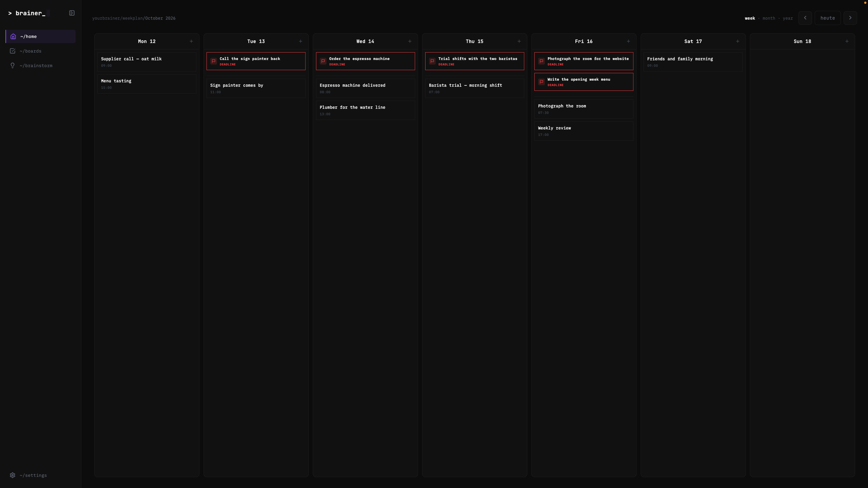Add an entry to Sun 18
868x488 pixels.
click(x=847, y=41)
